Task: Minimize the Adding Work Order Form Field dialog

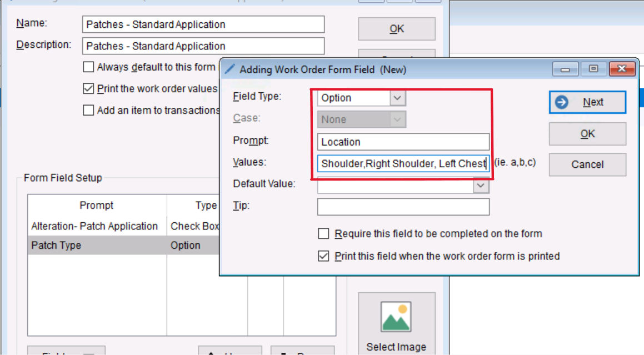Action: point(566,69)
